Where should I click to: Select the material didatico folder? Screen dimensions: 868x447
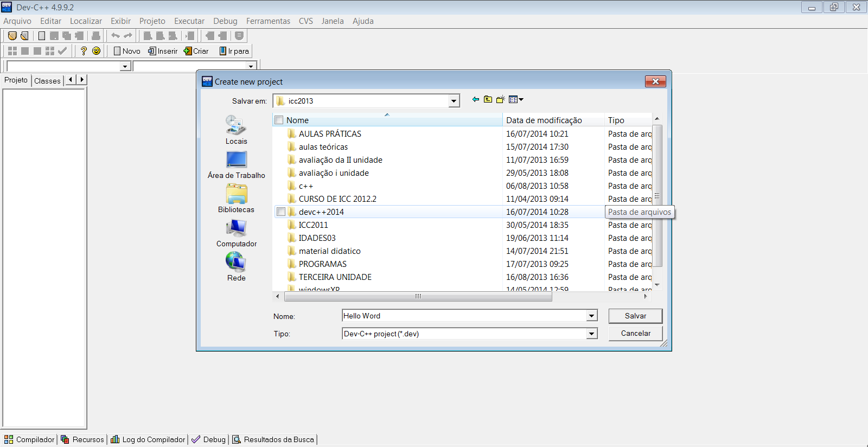[329, 251]
